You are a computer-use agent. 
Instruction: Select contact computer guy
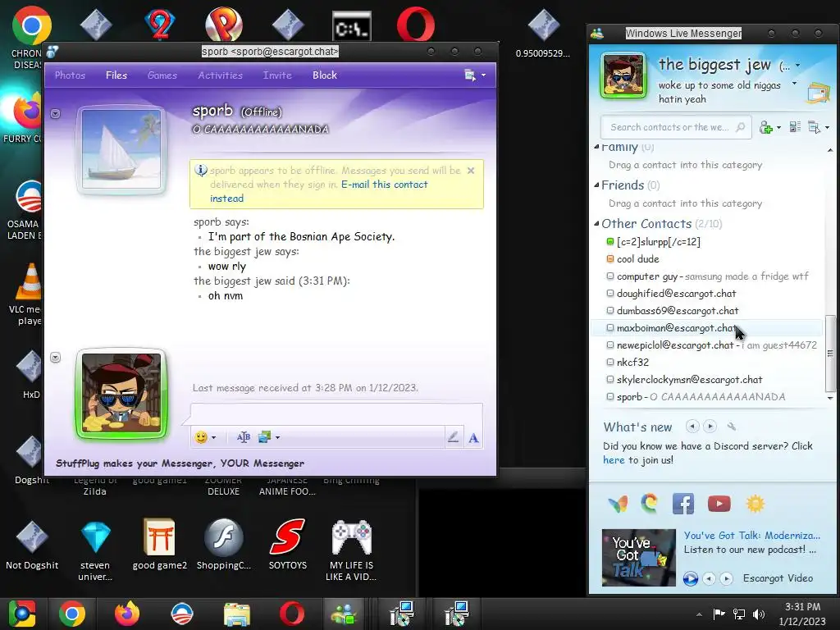coord(707,276)
